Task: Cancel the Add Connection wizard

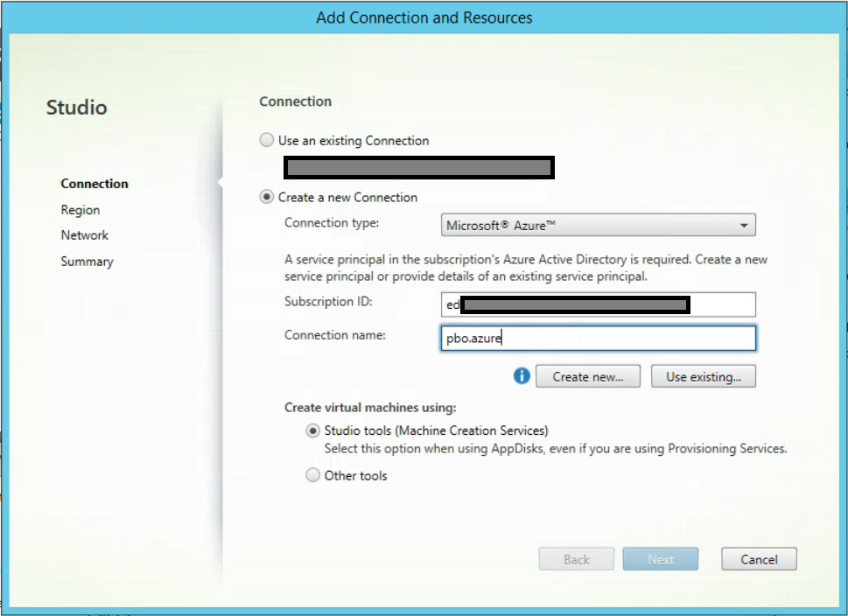Action: pyautogui.click(x=759, y=560)
